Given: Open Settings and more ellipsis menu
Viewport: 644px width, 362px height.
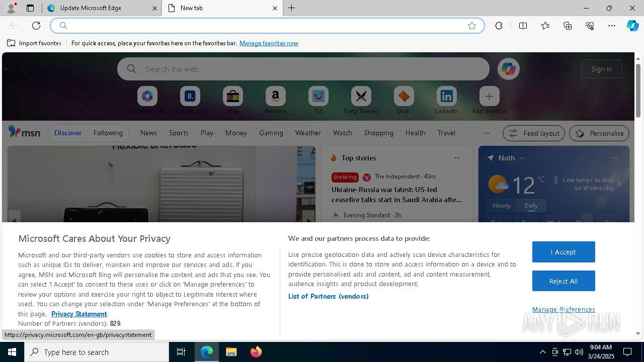Looking at the screenshot, I should (612, 26).
